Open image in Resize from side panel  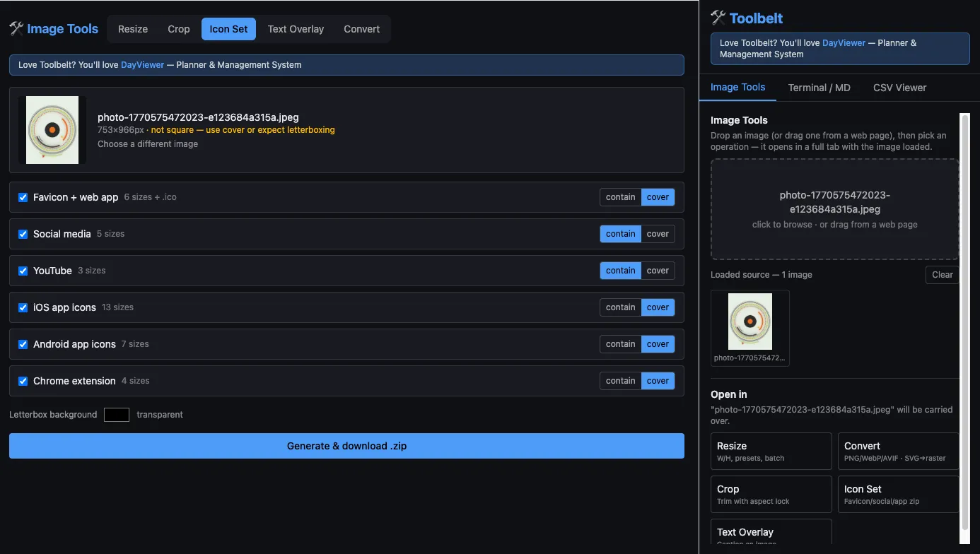point(771,452)
